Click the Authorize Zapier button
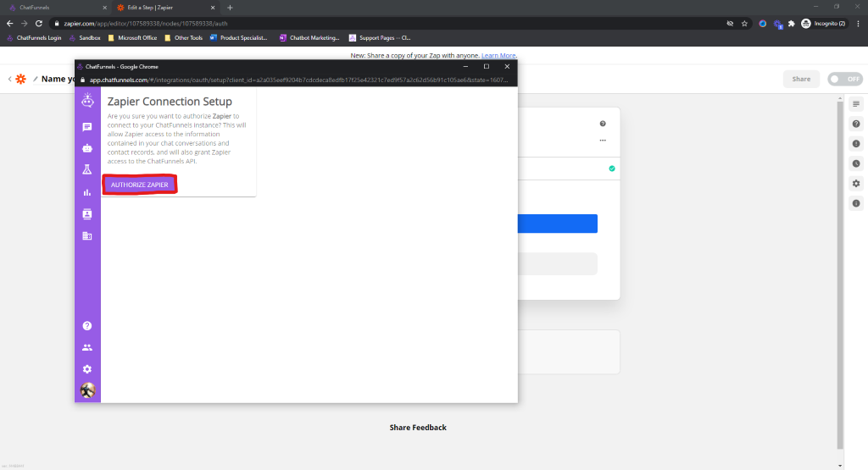Image resolution: width=868 pixels, height=470 pixels. [x=140, y=185]
